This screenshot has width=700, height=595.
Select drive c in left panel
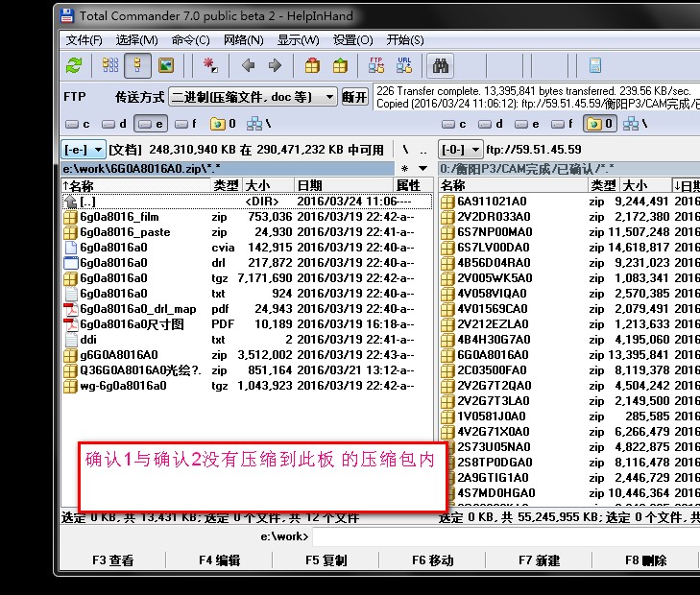[x=78, y=124]
